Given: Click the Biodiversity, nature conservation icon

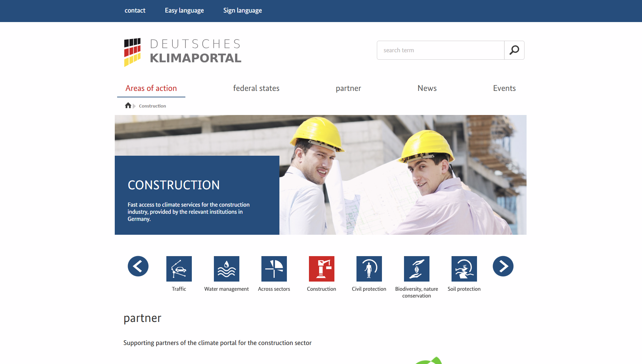Looking at the screenshot, I should coord(417,268).
